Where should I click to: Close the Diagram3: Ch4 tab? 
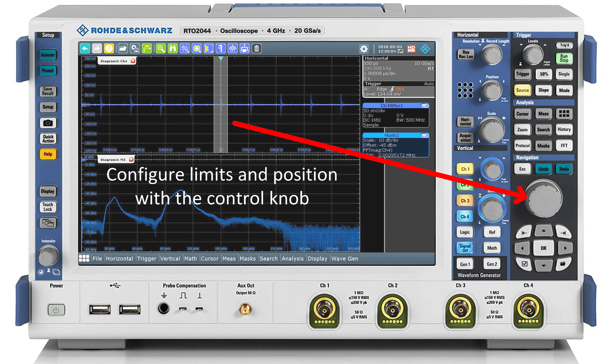point(133,61)
